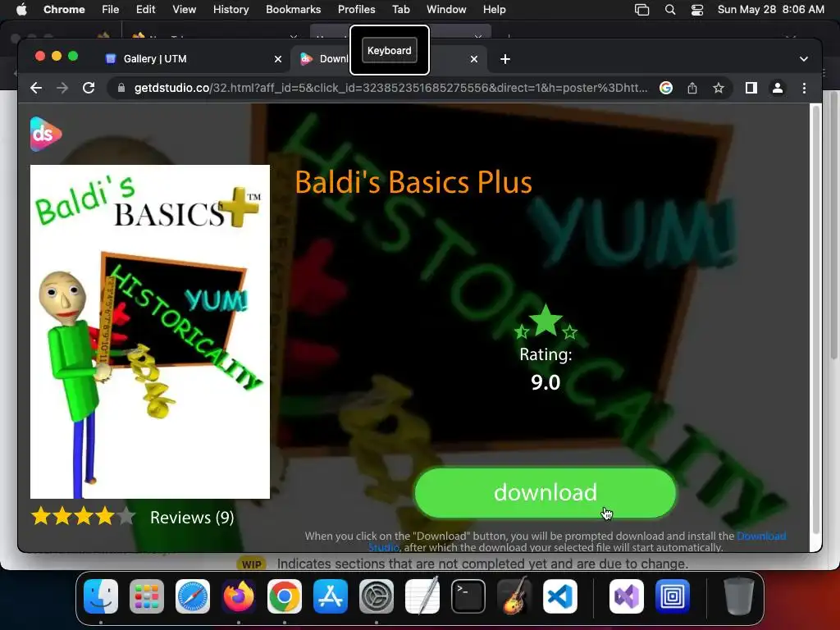Open Terminal from the Dock
Screen dimensions: 840x630
468,596
